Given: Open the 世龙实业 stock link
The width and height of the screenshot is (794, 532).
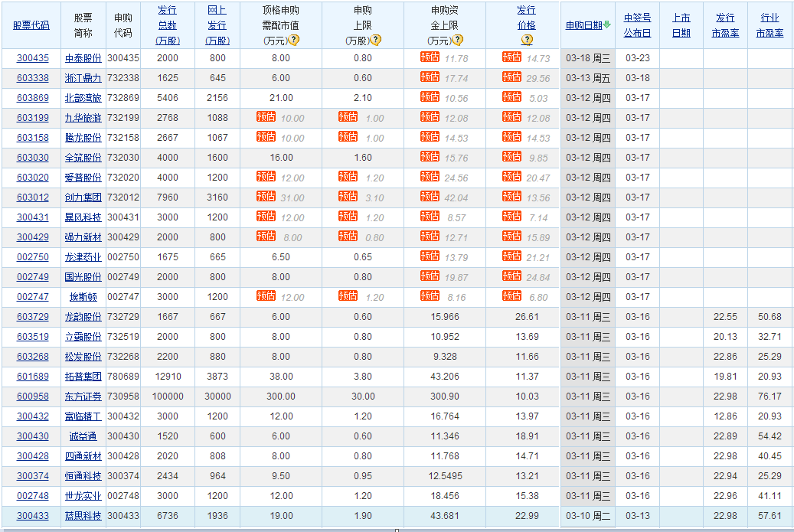Looking at the screenshot, I should (x=83, y=496).
